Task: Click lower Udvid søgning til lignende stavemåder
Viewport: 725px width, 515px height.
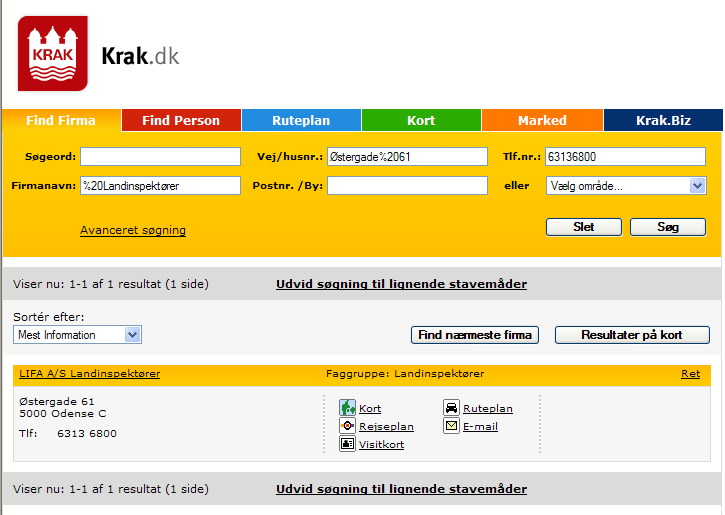Action: 401,489
